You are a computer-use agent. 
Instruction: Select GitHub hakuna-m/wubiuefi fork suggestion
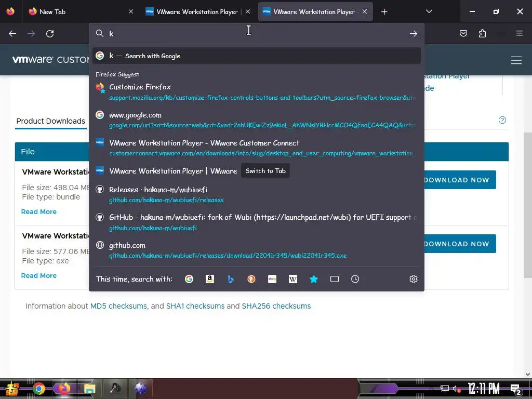tap(257, 222)
